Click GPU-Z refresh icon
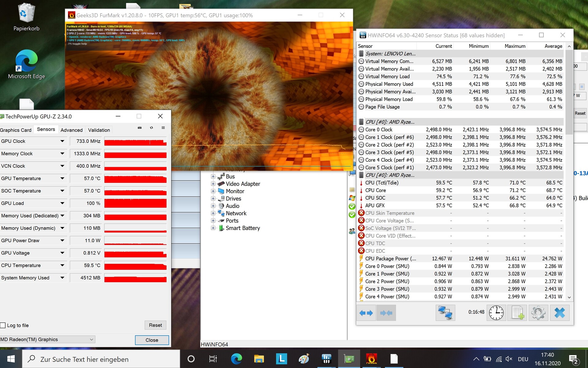 click(151, 128)
